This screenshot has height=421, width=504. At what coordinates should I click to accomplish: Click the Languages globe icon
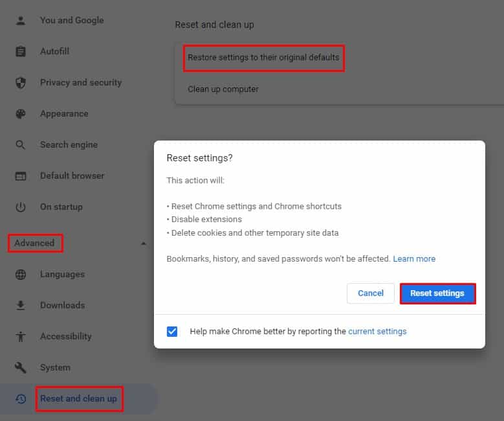coord(21,275)
